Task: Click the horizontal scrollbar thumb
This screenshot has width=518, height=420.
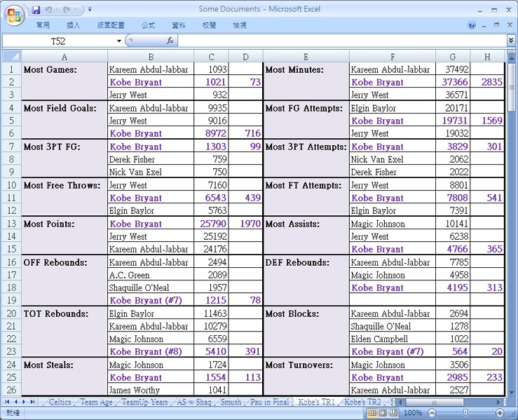Action: (435, 402)
